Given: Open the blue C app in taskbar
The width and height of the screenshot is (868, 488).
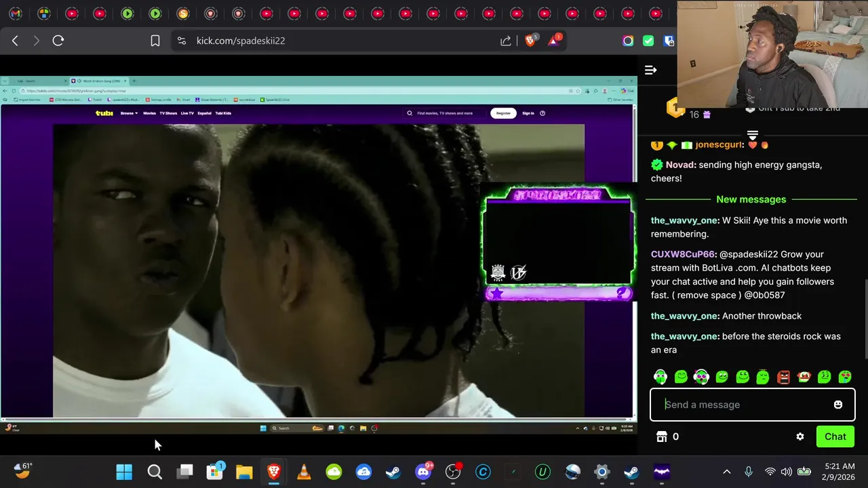Looking at the screenshot, I should 483,472.
